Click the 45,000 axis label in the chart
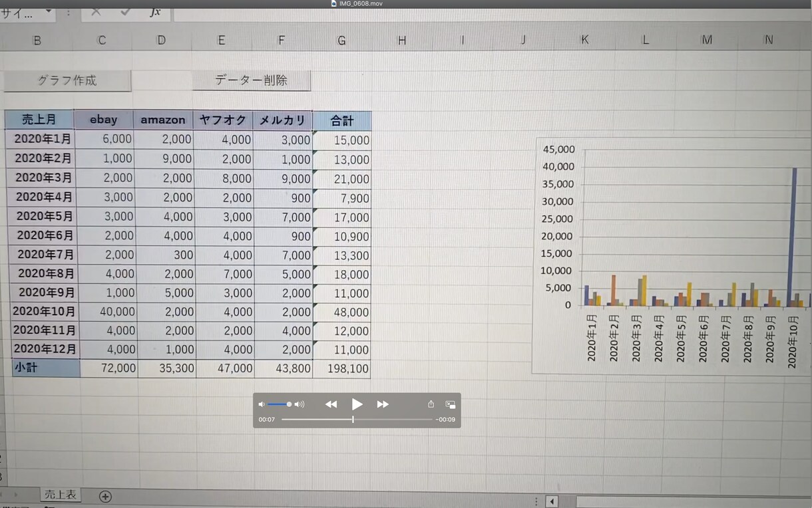Viewport: 812px width, 508px height. (558, 150)
